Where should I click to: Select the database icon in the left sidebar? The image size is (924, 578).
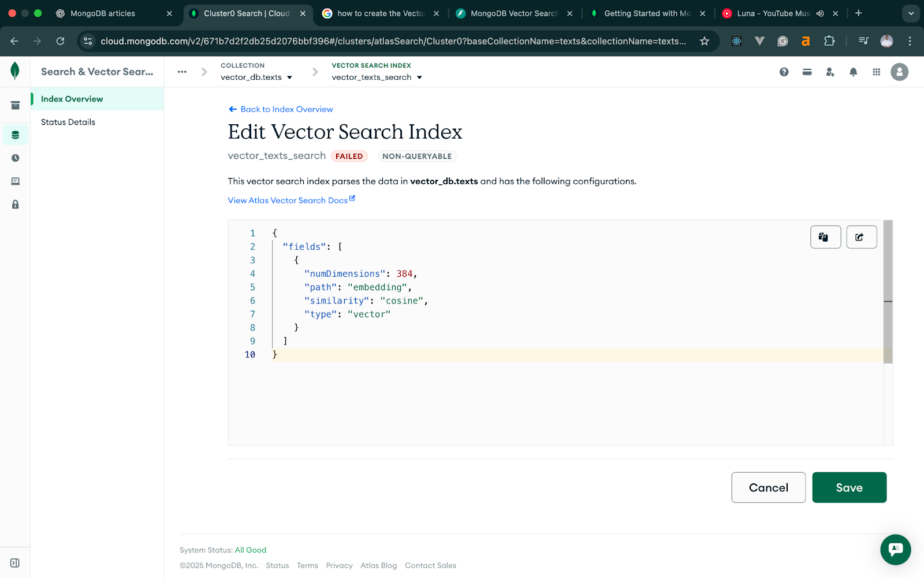click(15, 135)
